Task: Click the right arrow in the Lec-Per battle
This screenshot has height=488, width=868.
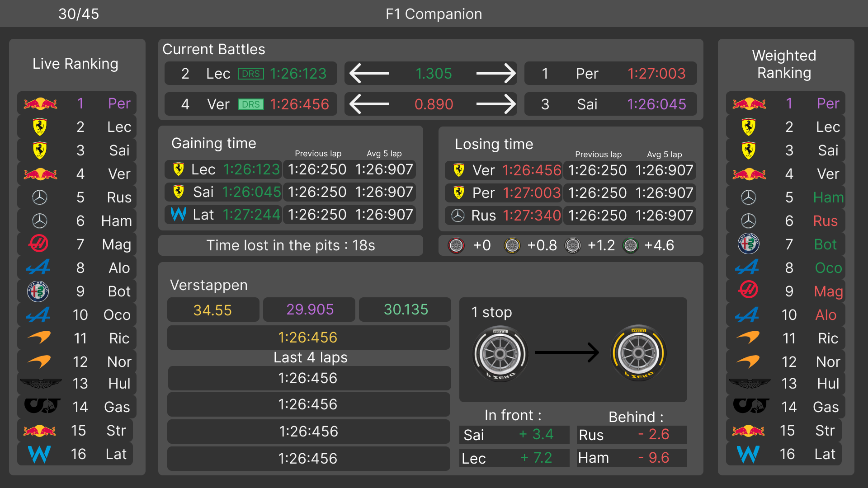Action: (x=496, y=74)
